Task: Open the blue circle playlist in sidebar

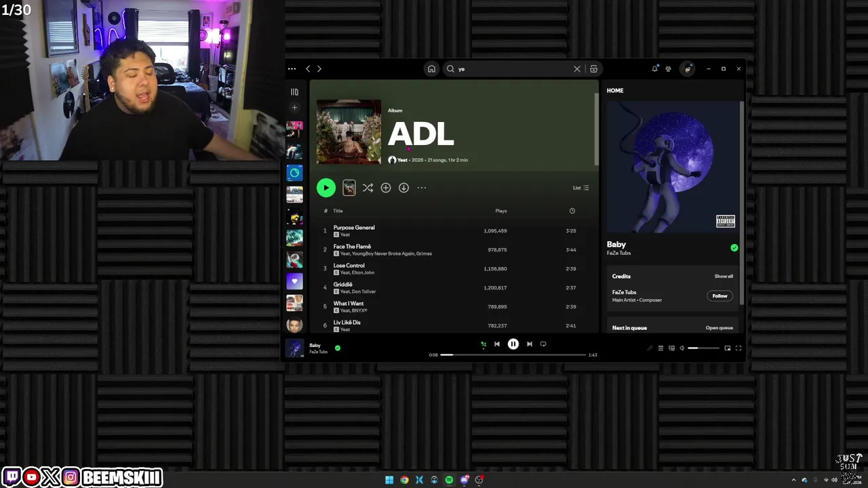Action: pyautogui.click(x=294, y=173)
